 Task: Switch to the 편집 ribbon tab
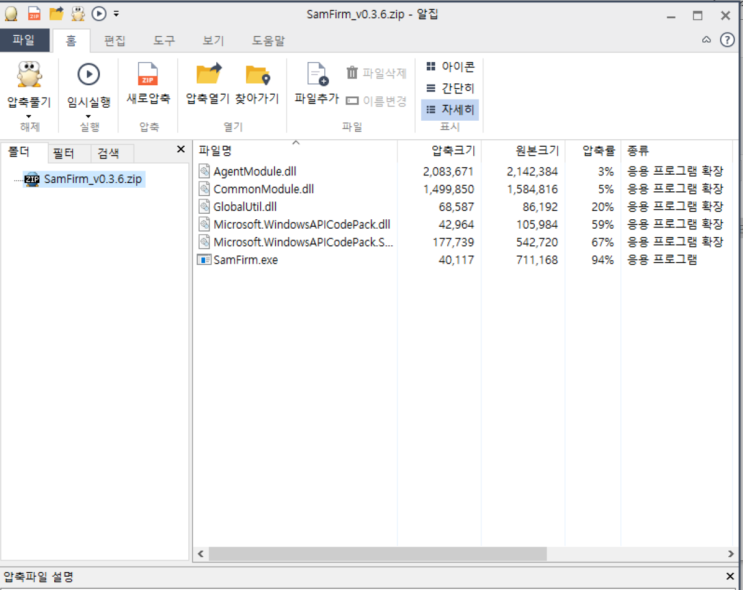[115, 41]
